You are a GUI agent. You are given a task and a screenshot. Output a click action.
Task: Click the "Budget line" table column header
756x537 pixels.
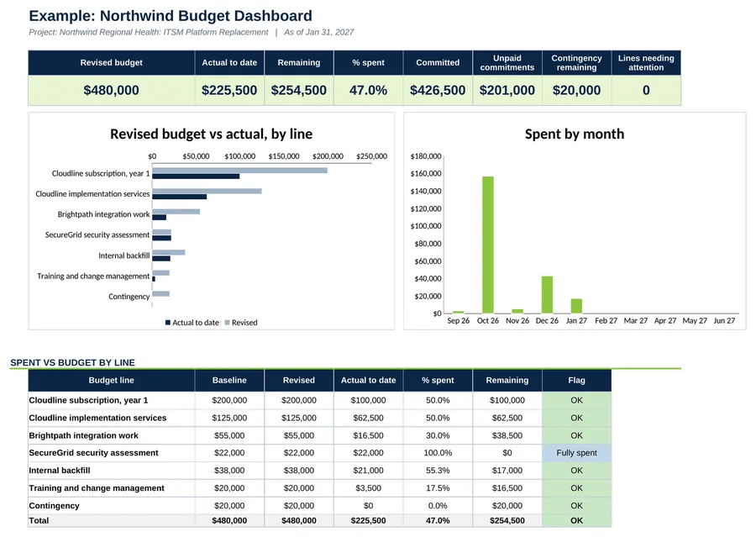click(x=112, y=380)
